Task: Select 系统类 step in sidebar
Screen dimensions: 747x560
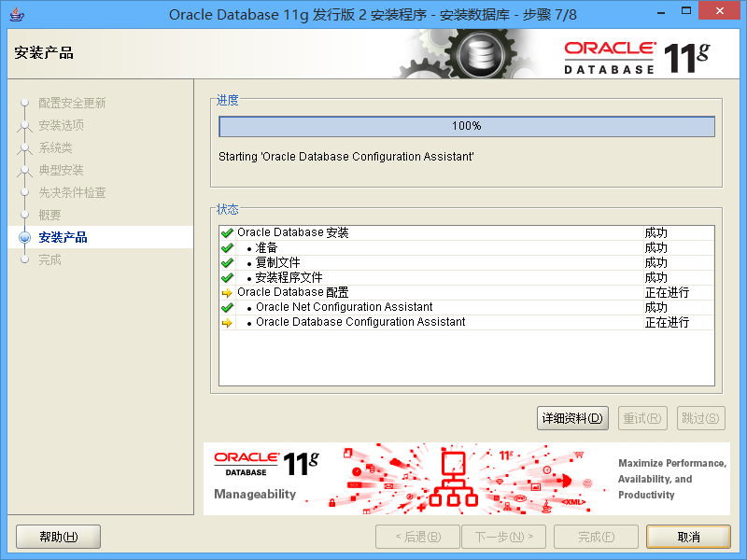Action: click(55, 147)
